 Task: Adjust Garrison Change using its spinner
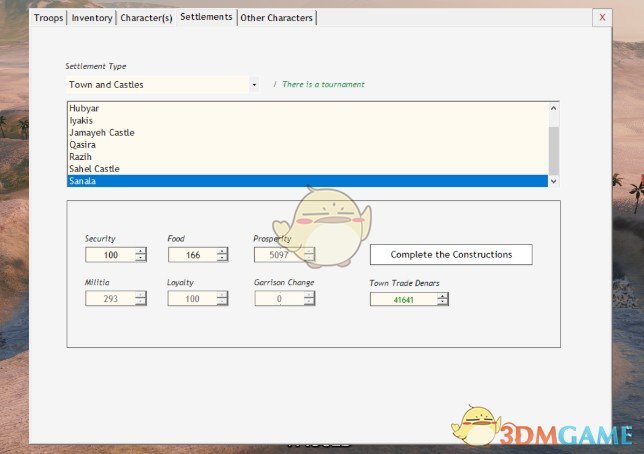point(310,298)
